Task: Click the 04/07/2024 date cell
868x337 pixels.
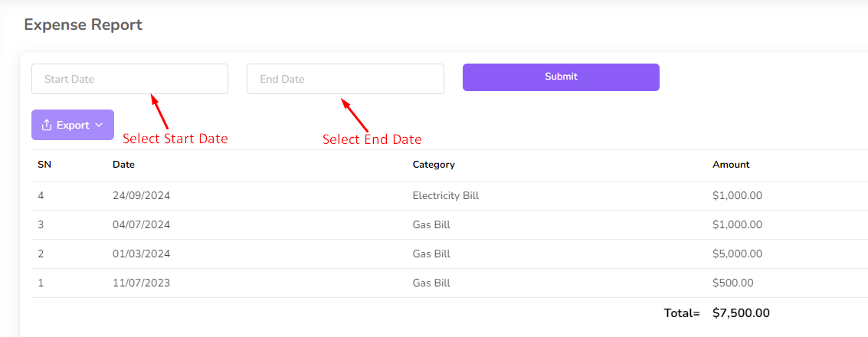Action: pos(141,225)
